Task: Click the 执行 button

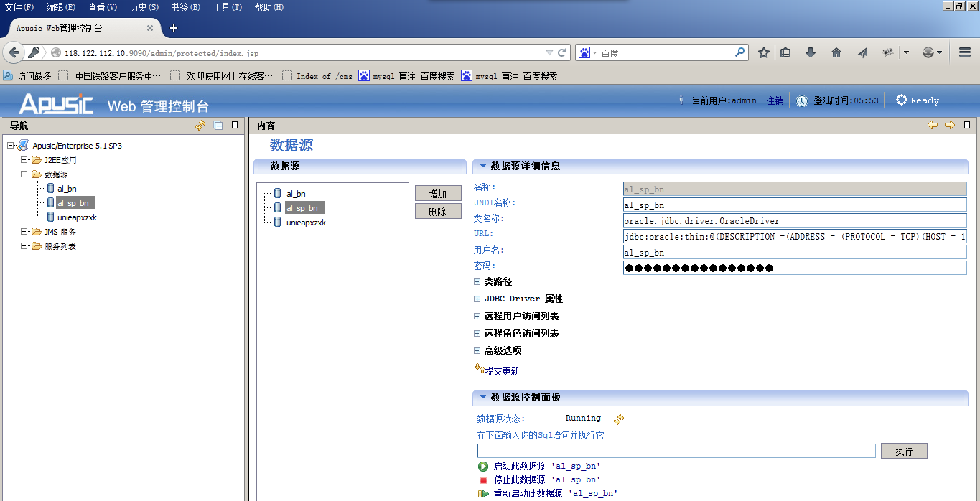Action: tap(904, 451)
